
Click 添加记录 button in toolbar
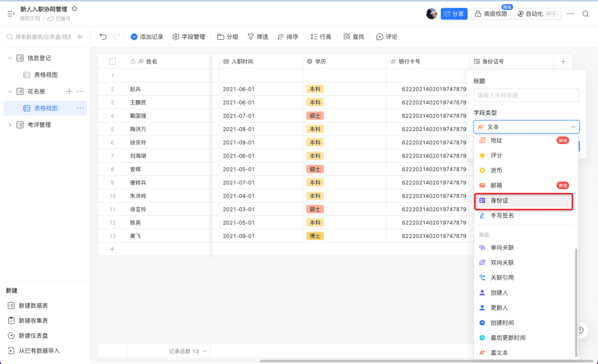point(147,37)
